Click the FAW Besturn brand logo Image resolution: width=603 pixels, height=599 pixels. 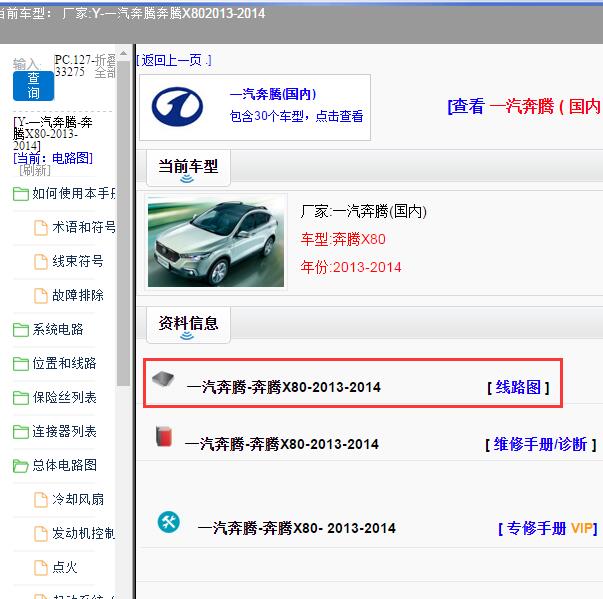click(x=177, y=106)
